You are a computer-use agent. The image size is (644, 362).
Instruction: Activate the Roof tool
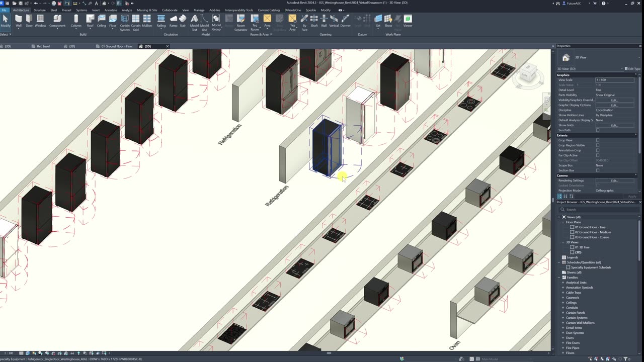90,21
